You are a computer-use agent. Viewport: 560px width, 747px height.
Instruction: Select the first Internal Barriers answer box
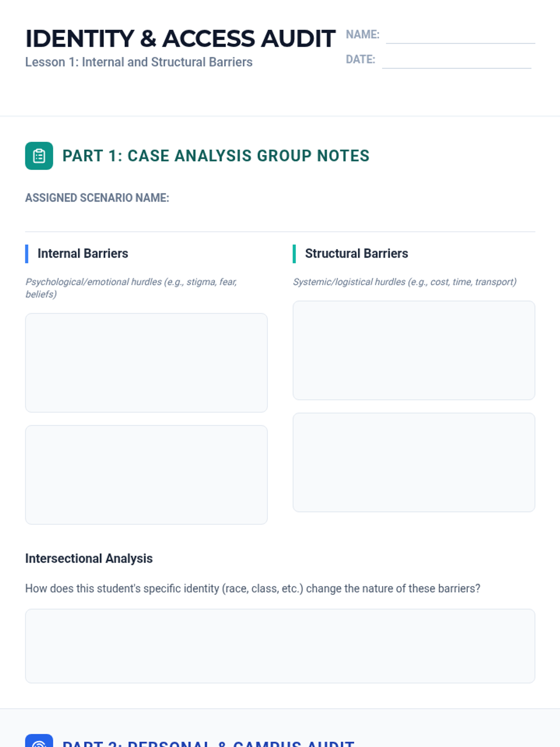(147, 363)
